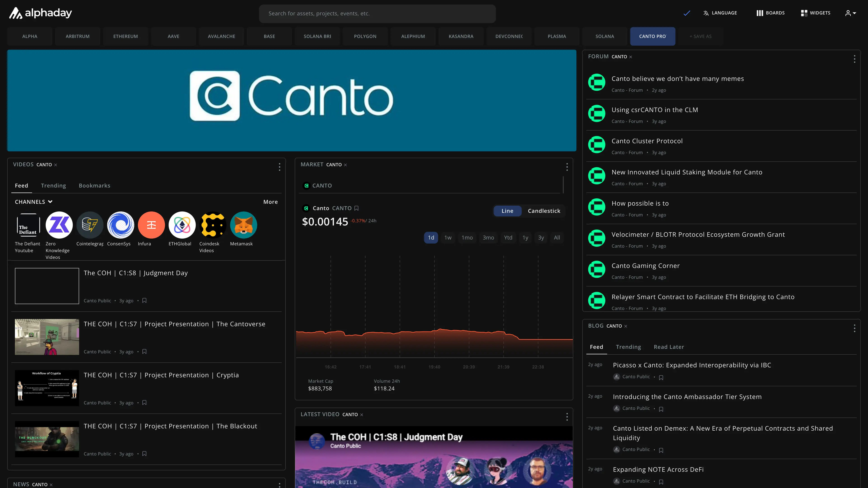Image resolution: width=868 pixels, height=488 pixels.
Task: Select the Infura channel icon
Action: coord(151,225)
